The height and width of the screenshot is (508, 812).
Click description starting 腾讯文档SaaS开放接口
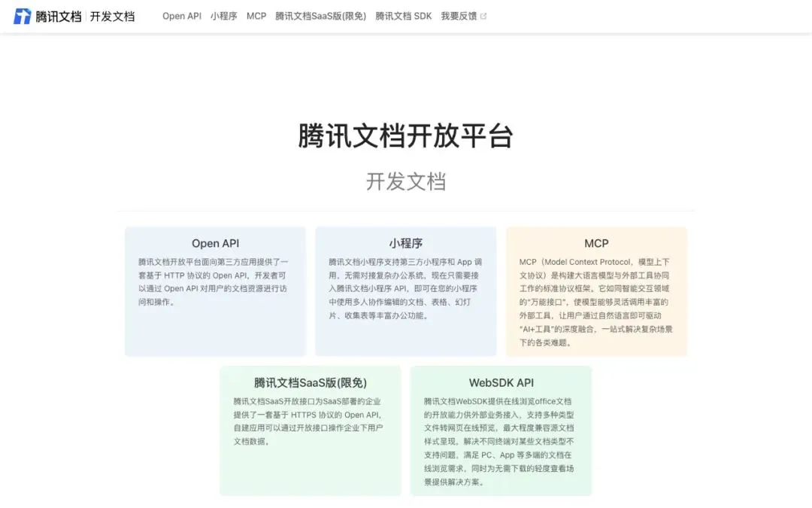tap(308, 421)
